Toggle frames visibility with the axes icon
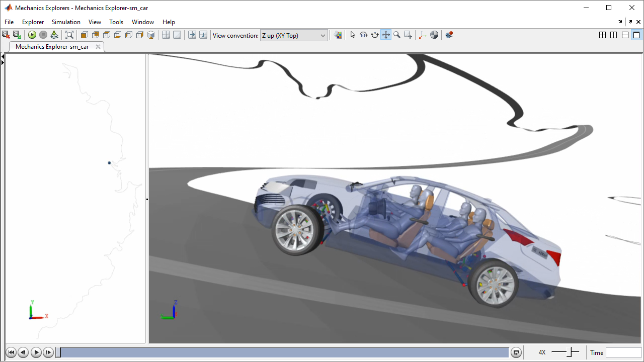Image resolution: width=644 pixels, height=362 pixels. (x=423, y=35)
